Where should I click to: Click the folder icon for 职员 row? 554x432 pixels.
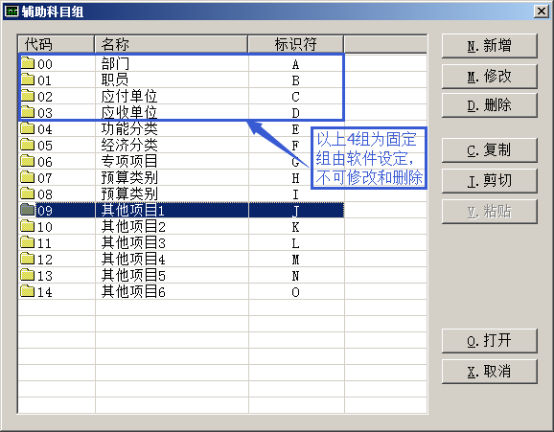(x=27, y=79)
